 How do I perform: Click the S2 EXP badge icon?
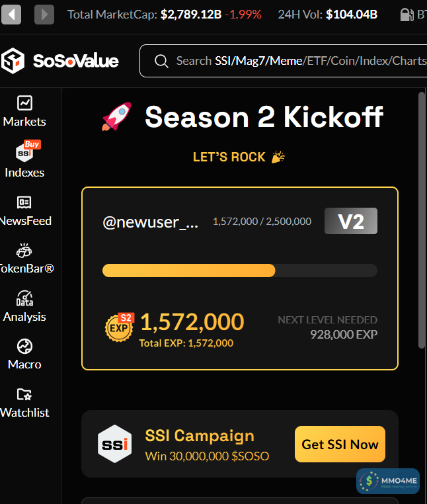click(120, 327)
